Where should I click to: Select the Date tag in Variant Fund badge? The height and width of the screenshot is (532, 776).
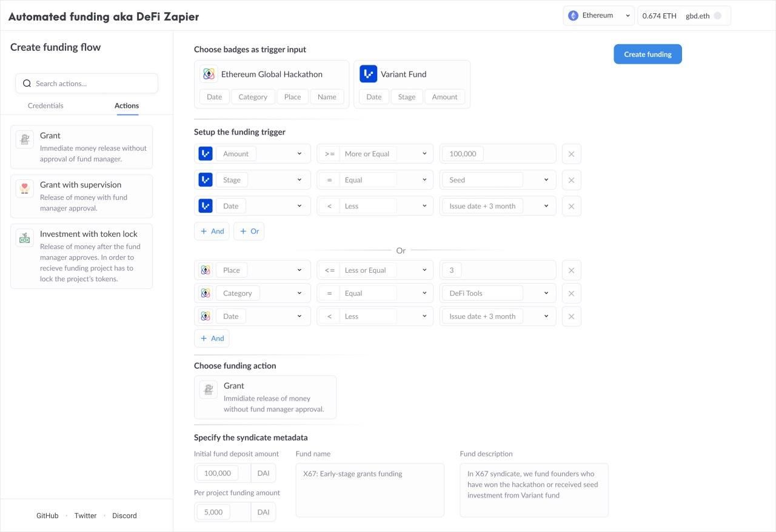pyautogui.click(x=374, y=97)
